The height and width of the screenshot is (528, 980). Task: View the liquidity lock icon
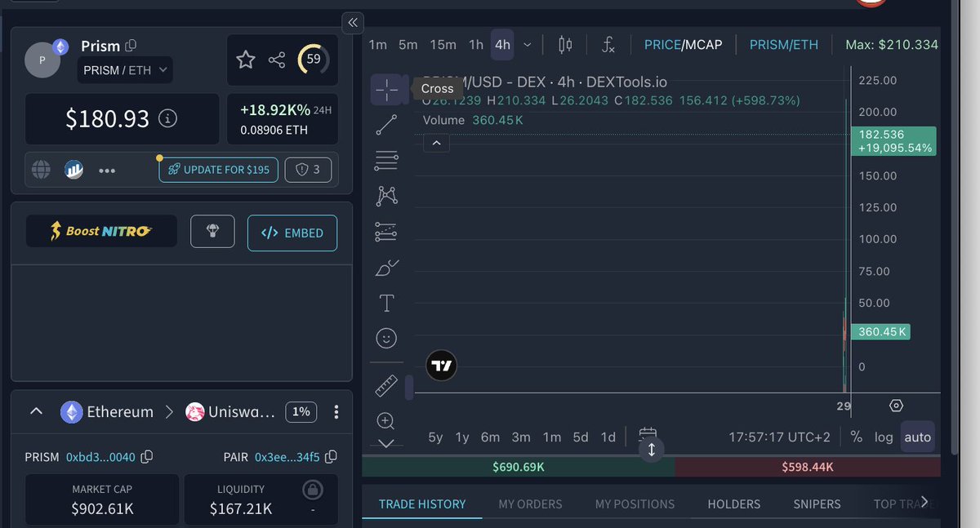tap(312, 490)
